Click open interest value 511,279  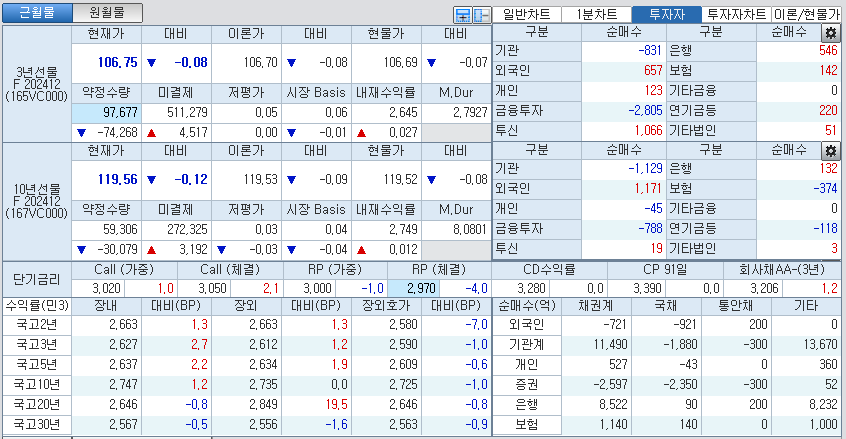187,113
